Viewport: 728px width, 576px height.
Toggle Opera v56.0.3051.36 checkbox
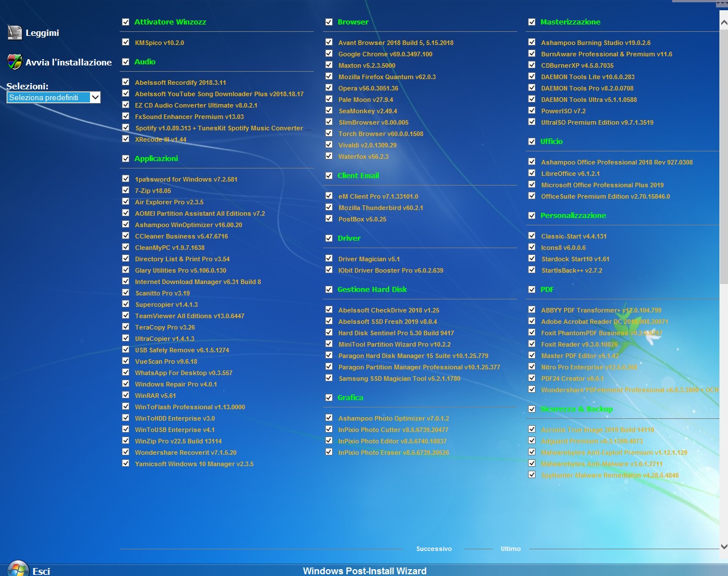click(329, 88)
